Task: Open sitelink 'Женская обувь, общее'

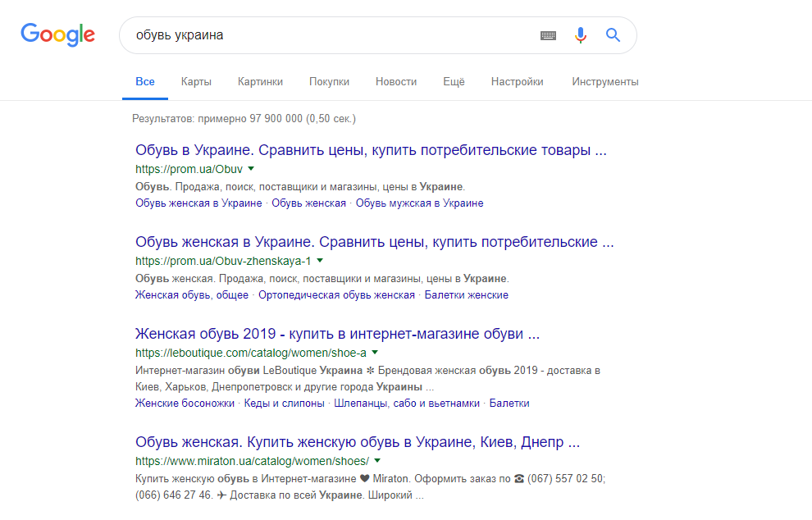Action: (192, 294)
